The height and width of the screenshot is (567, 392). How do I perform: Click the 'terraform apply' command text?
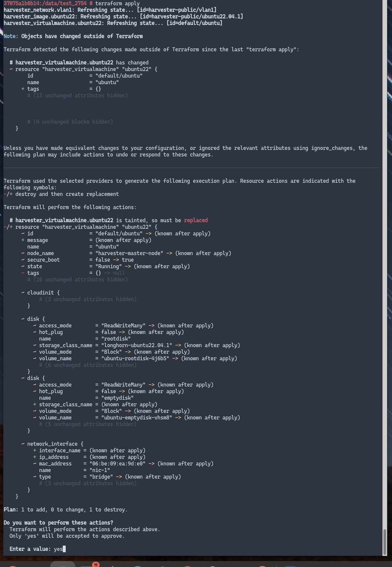[117, 3]
